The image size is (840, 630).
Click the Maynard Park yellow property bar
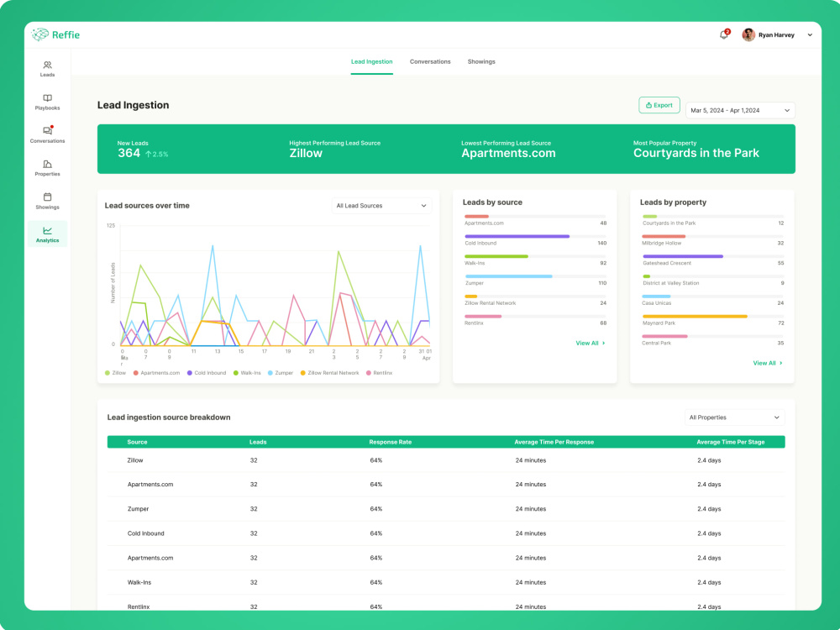click(695, 317)
